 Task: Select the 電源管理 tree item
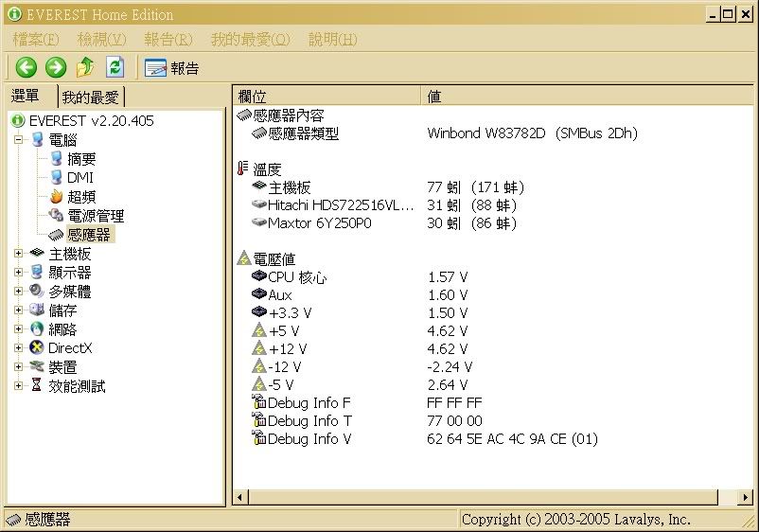tap(96, 216)
